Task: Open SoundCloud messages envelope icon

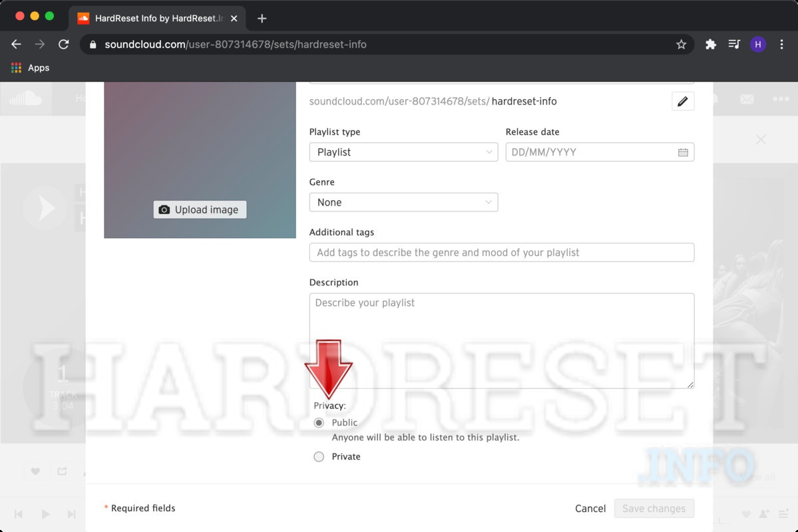Action: 747,98
